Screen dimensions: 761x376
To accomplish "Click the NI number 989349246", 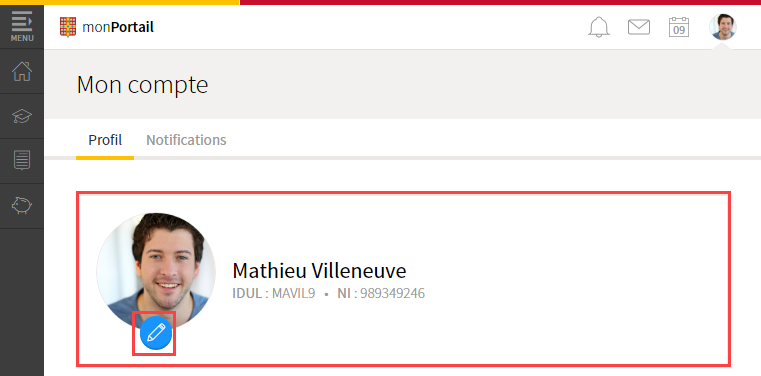I will (392, 294).
